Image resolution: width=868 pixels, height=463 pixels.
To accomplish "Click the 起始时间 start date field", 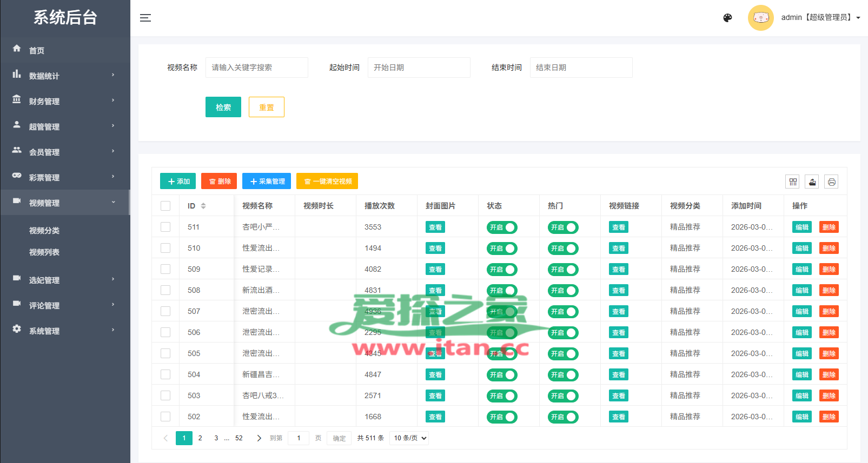I will [x=419, y=68].
